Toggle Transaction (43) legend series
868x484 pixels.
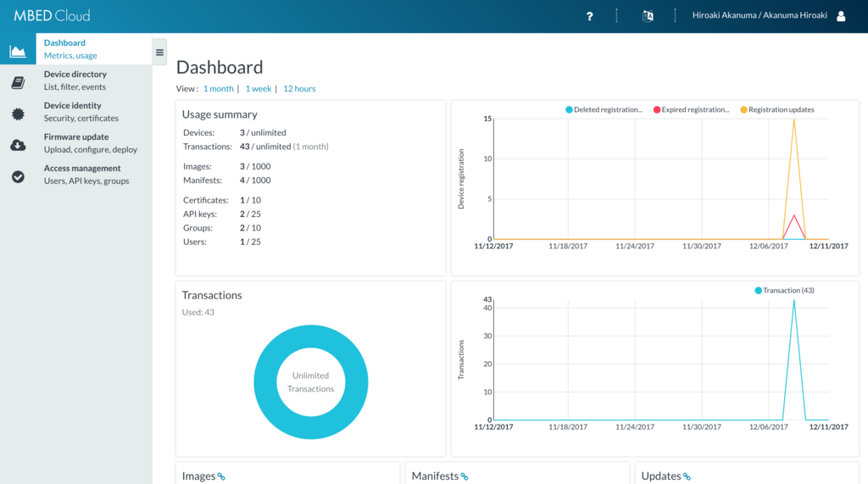(x=784, y=290)
